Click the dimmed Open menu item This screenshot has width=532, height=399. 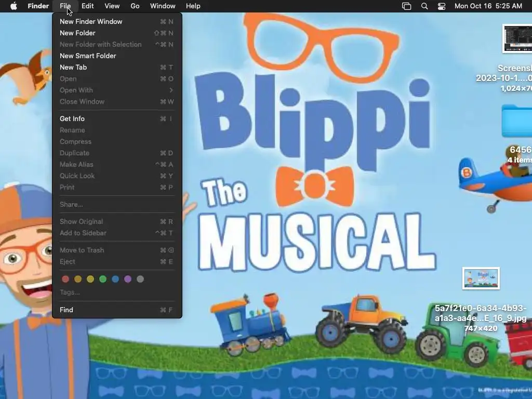click(117, 79)
